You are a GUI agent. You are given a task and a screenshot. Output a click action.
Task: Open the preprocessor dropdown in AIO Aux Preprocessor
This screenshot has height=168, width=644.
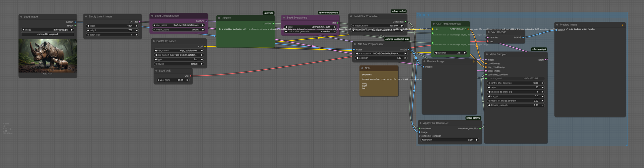click(x=382, y=54)
